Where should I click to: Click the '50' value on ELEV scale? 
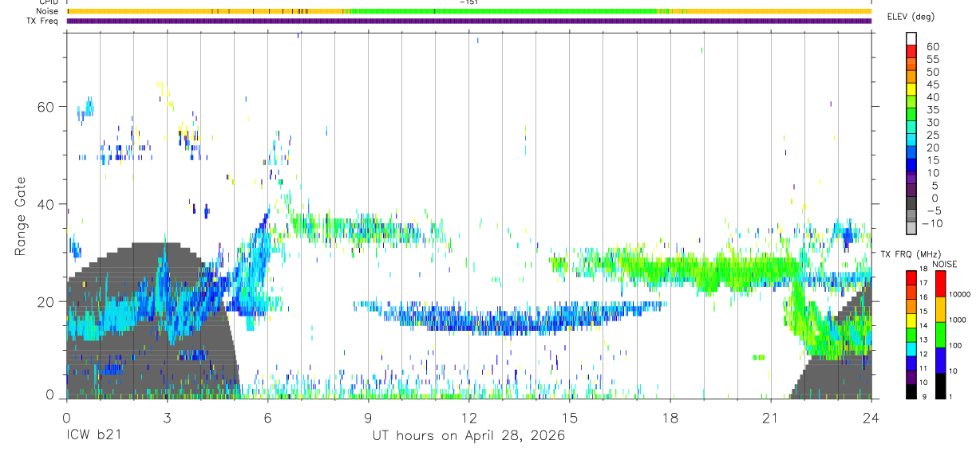(932, 72)
